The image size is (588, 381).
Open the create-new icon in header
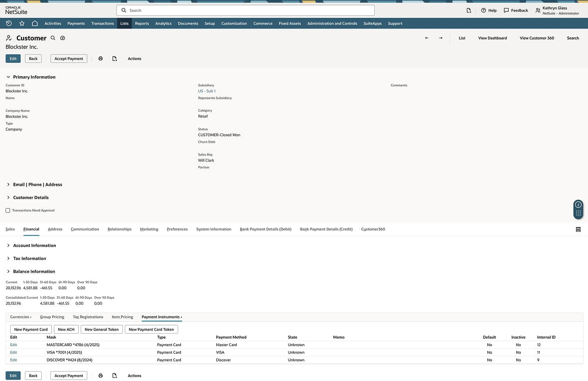469,10
